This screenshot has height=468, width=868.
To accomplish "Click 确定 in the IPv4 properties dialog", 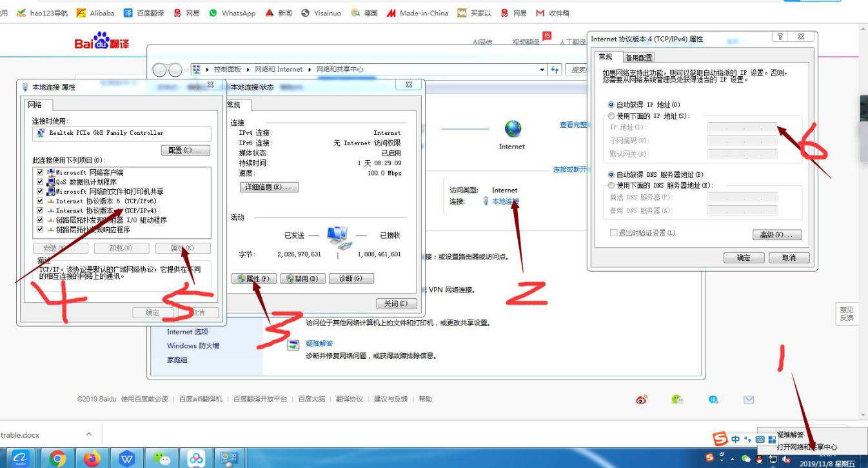I will 744,258.
